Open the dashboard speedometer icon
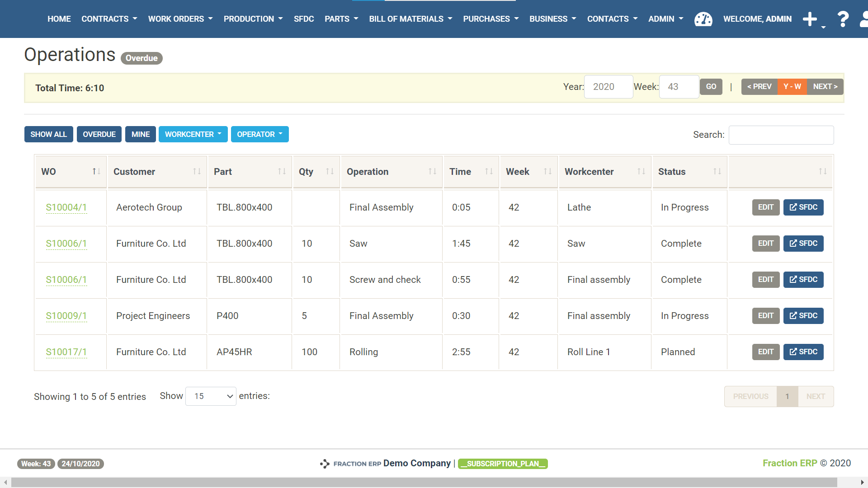Image resolution: width=868 pixels, height=488 pixels. click(x=703, y=19)
